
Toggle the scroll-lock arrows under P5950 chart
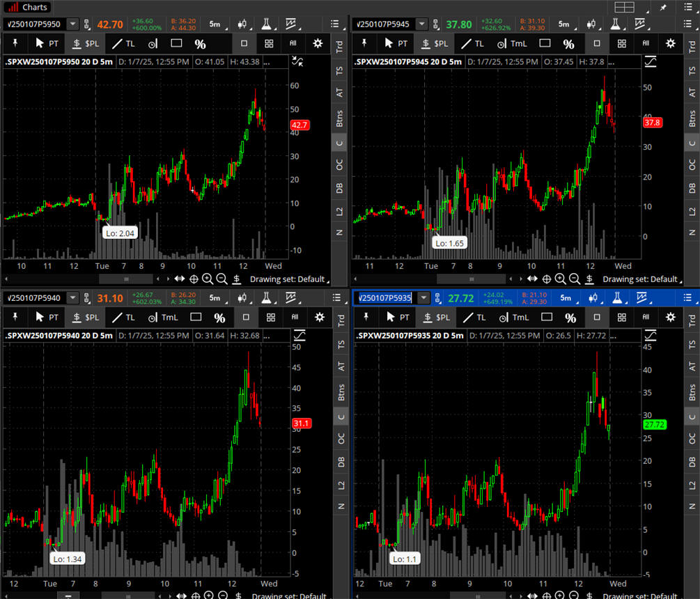tap(180, 279)
